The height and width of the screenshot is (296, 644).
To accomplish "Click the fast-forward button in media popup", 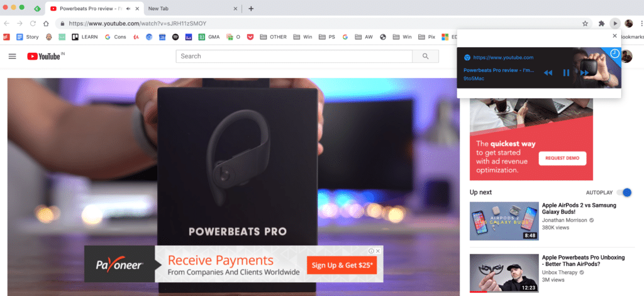I will (584, 73).
